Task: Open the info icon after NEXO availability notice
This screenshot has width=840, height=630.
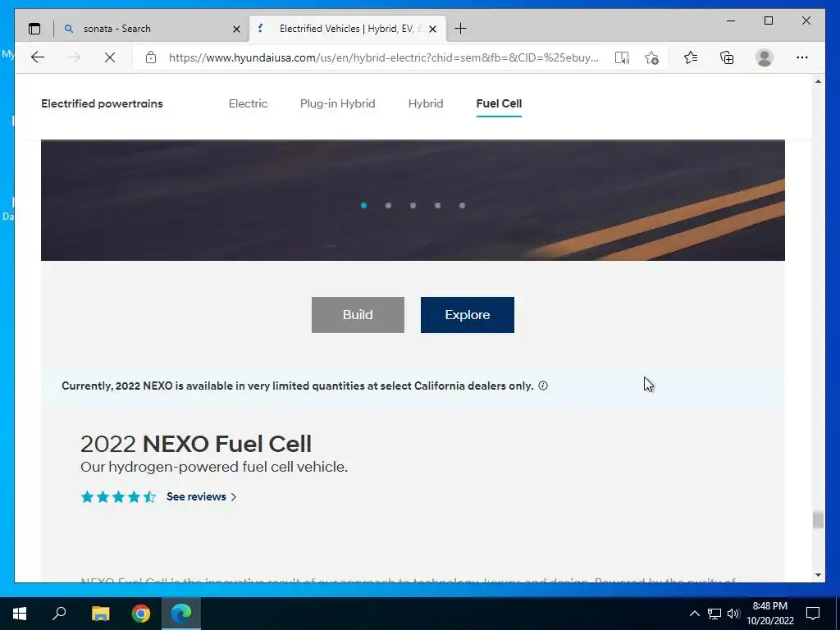Action: [543, 386]
